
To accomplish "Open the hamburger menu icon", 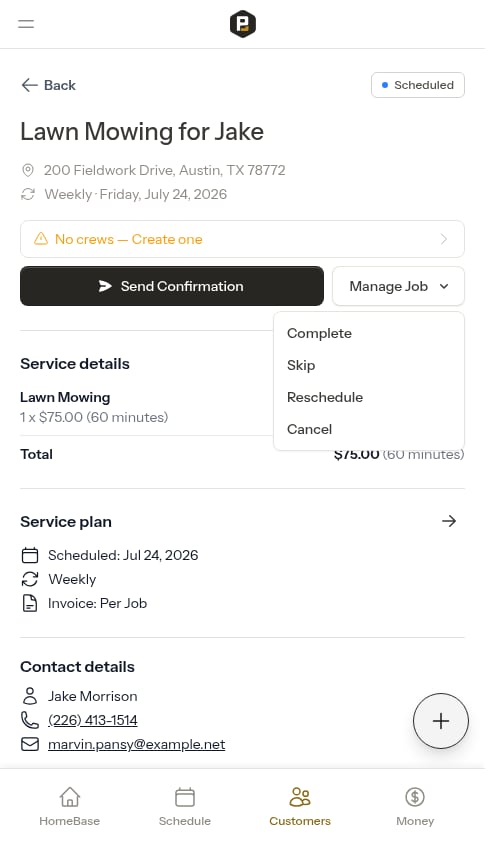I will pos(26,24).
